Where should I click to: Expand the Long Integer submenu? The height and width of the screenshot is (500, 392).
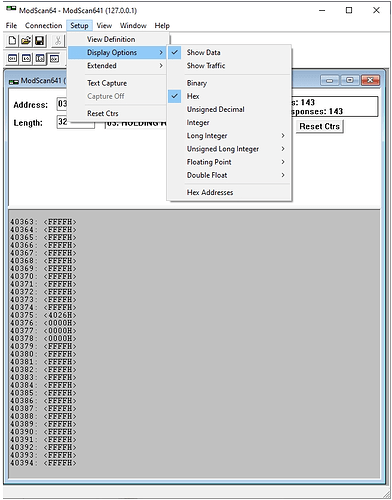coord(229,136)
